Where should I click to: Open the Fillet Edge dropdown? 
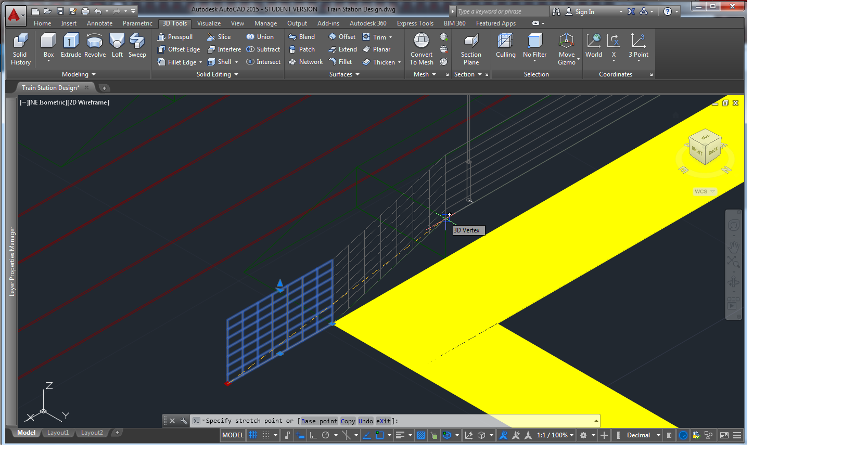[200, 62]
